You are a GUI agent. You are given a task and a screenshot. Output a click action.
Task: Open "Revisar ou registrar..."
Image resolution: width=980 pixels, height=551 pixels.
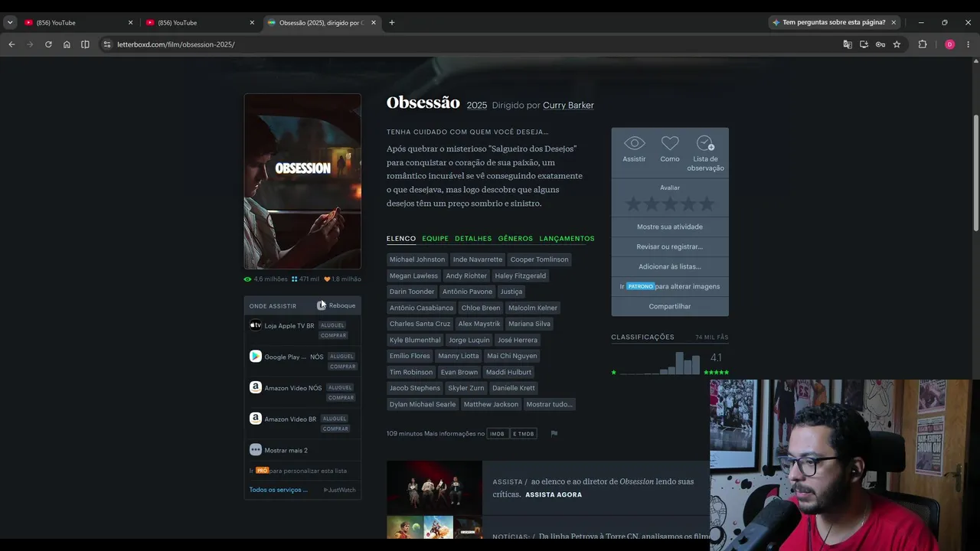[670, 246]
